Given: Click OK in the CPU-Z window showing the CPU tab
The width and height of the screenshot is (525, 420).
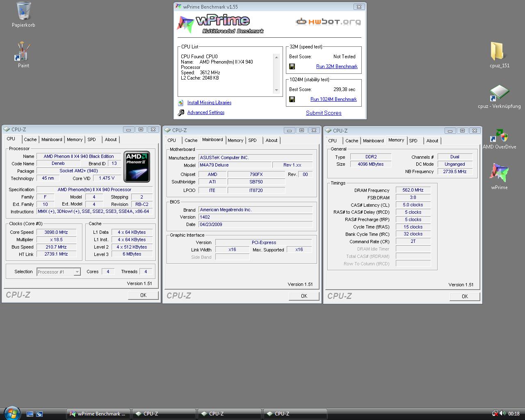Looking at the screenshot, I should tap(143, 295).
